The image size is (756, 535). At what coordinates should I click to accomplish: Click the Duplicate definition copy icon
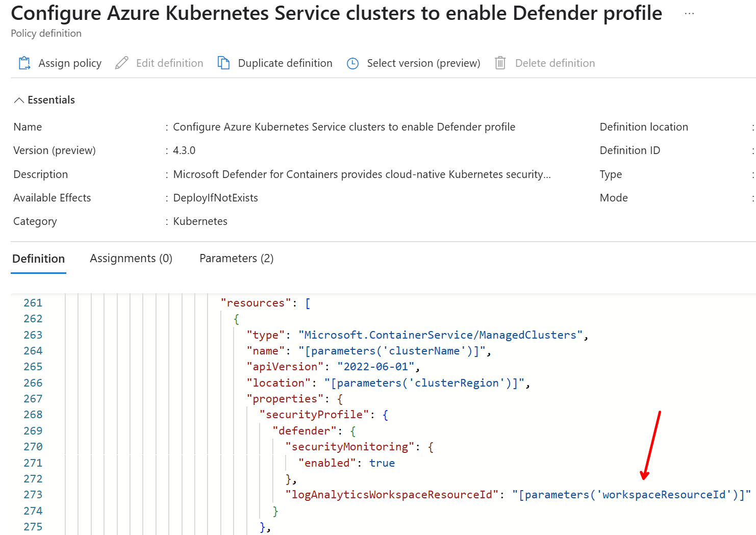[224, 63]
